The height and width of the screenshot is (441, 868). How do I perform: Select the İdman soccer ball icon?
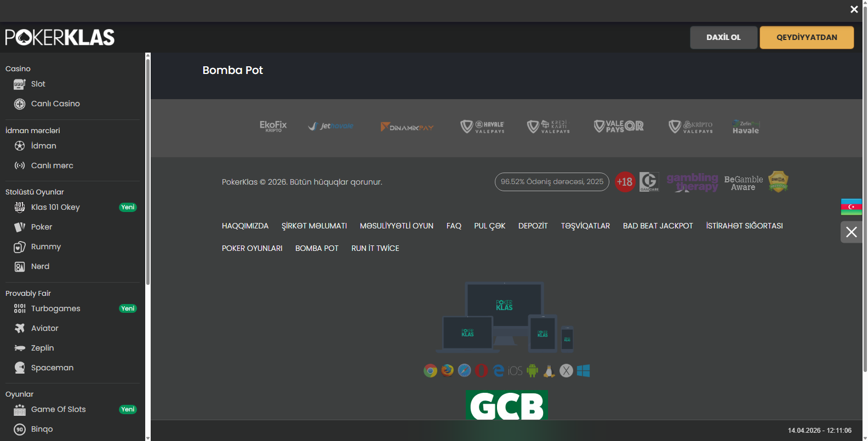click(x=20, y=146)
